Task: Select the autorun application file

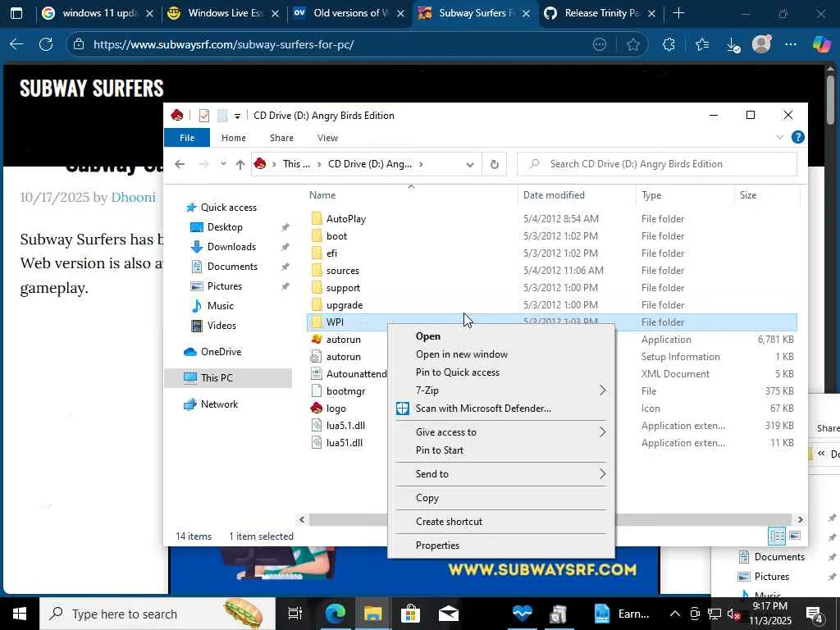Action: coord(344,340)
